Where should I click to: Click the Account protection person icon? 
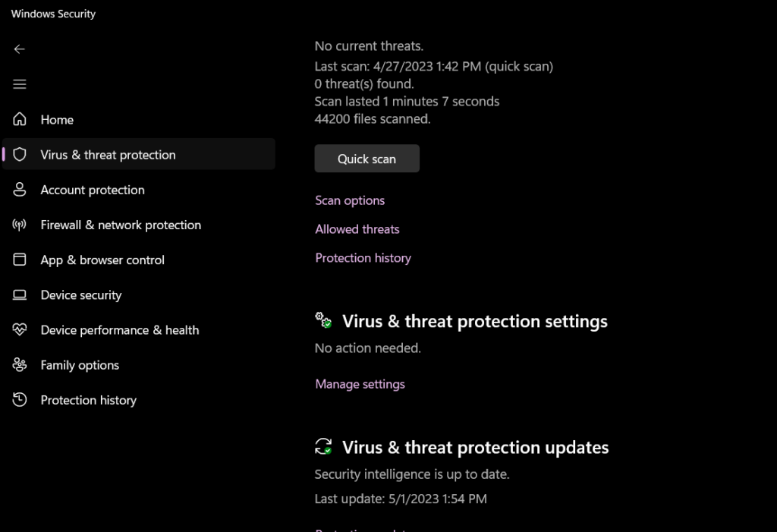pos(20,190)
